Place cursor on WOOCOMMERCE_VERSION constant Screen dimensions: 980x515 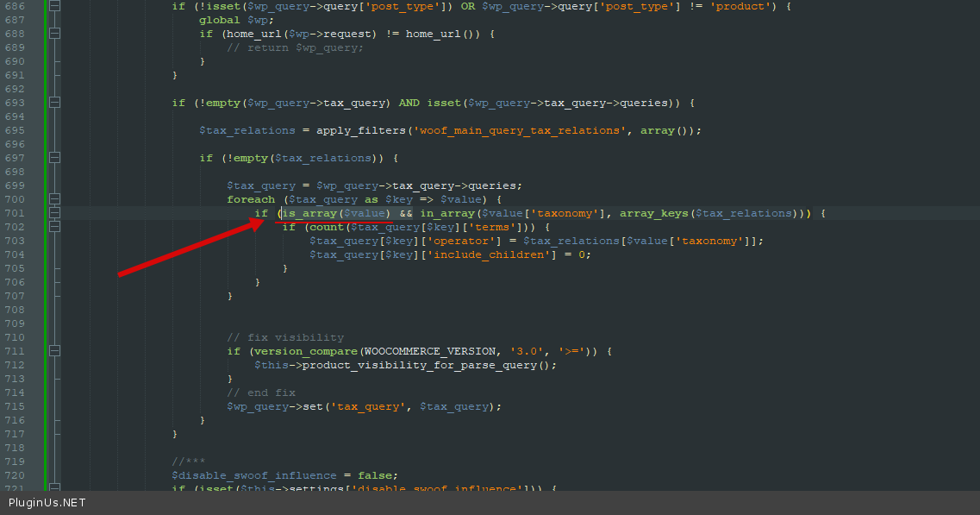(x=430, y=351)
